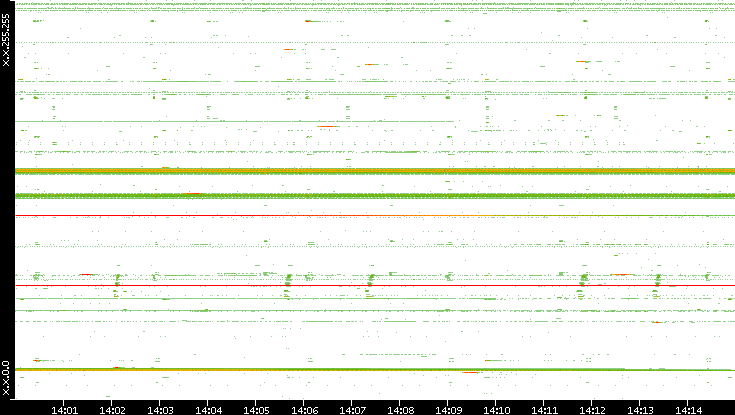
Task: Click the 14:06 time label
Action: coord(305,411)
